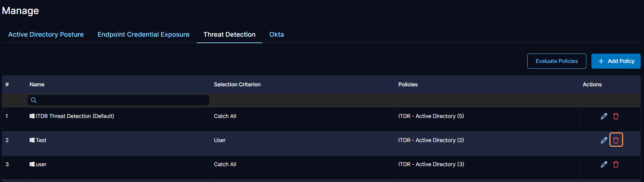The height and width of the screenshot is (182, 644).
Task: Delete the Test policy row
Action: pos(616,140)
